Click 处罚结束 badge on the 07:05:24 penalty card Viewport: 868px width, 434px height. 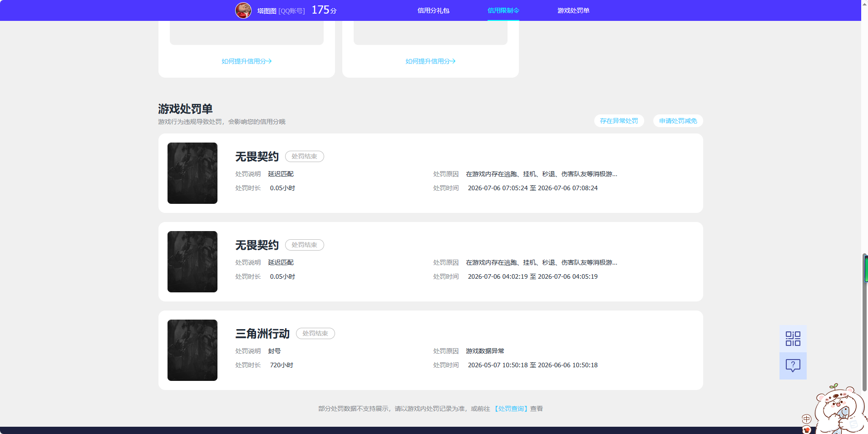(x=304, y=156)
